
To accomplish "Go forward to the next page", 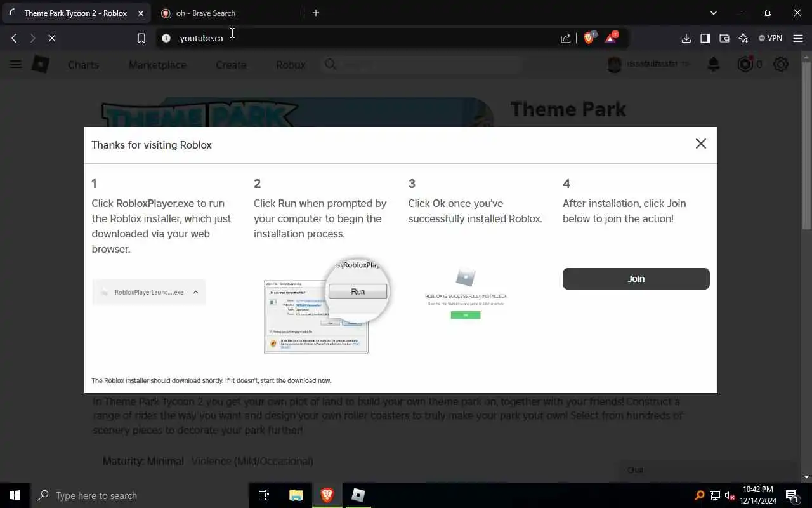I will (33, 38).
